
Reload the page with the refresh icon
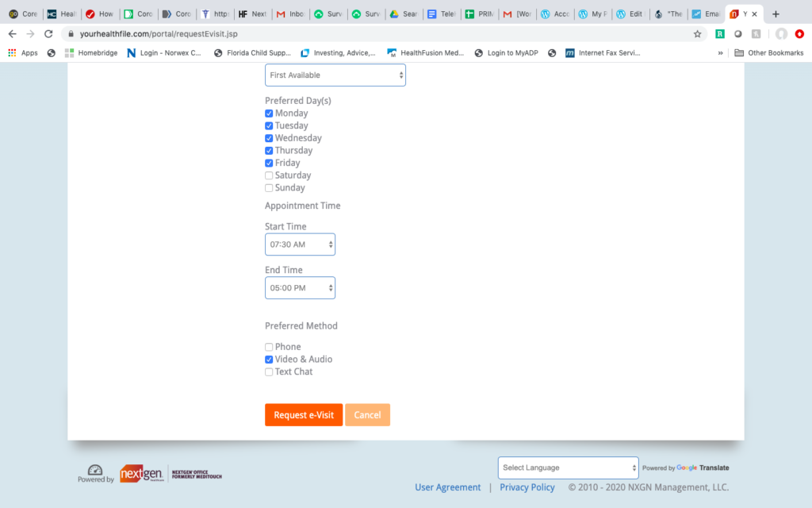pos(48,34)
